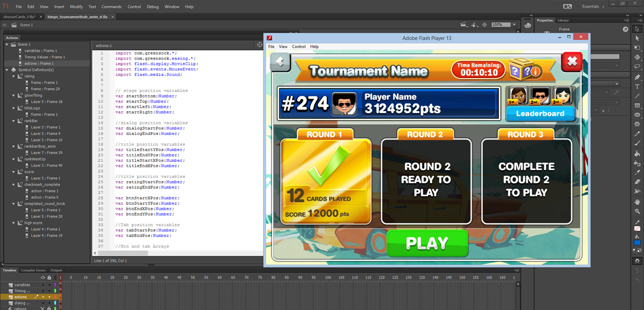
Task: Switch to the Compiler Errors tab
Action: pos(33,270)
